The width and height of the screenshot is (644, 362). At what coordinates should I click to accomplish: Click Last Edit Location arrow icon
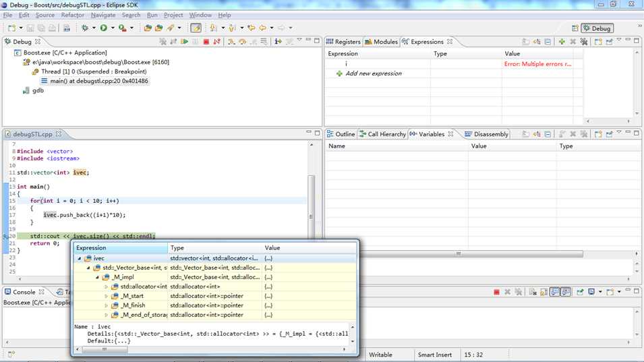[251, 28]
